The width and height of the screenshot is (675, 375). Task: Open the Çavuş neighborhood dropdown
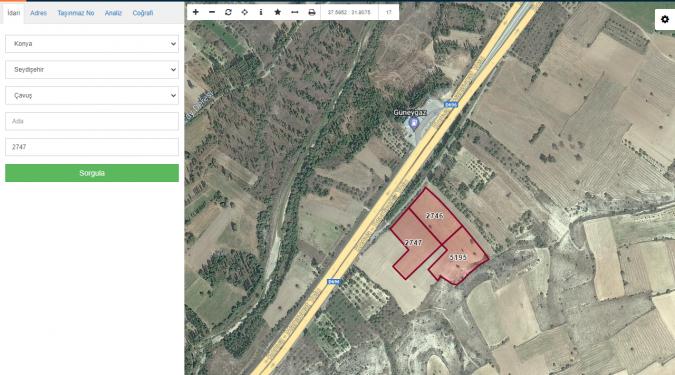coord(92,96)
